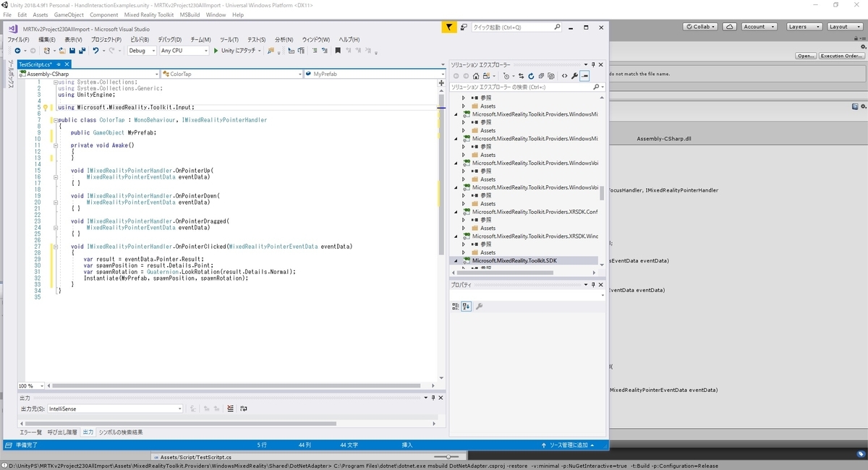
Task: Click the Navigate Backward toolbar icon
Action: click(x=17, y=51)
